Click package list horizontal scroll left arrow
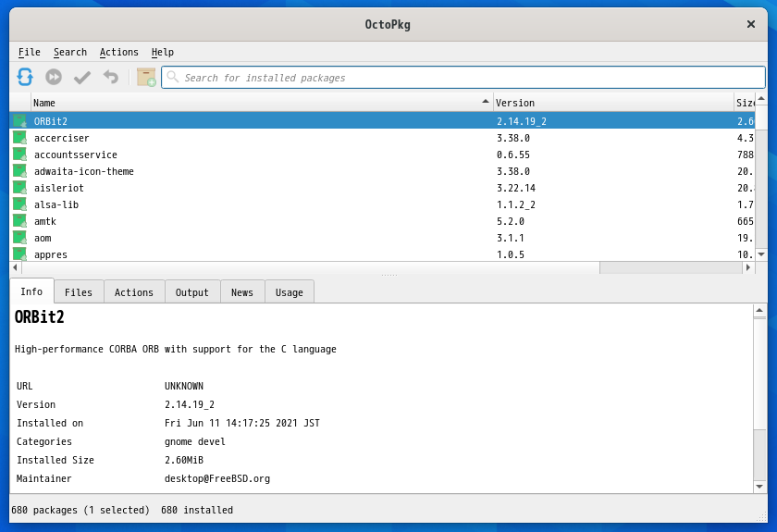The height and width of the screenshot is (532, 777). tap(16, 267)
